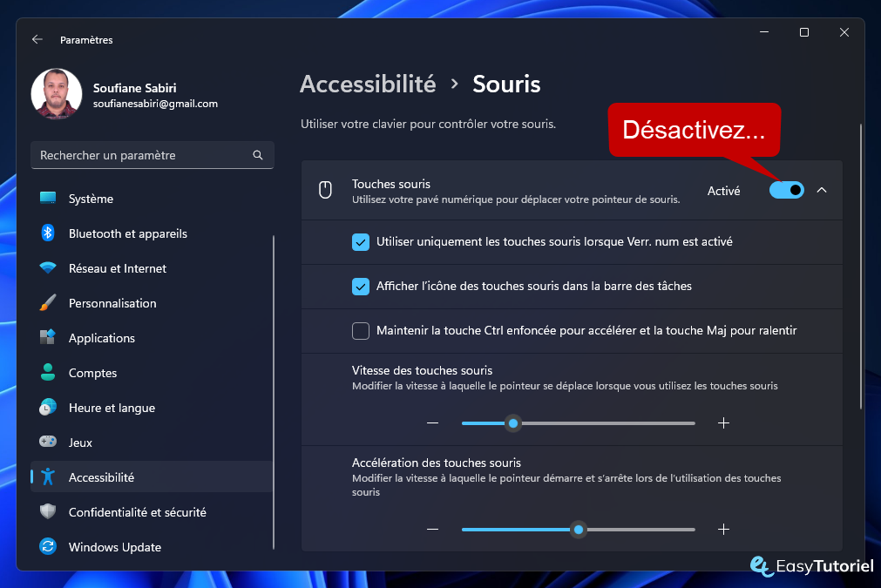Click the sidebar navigation scrollbar

[274, 392]
